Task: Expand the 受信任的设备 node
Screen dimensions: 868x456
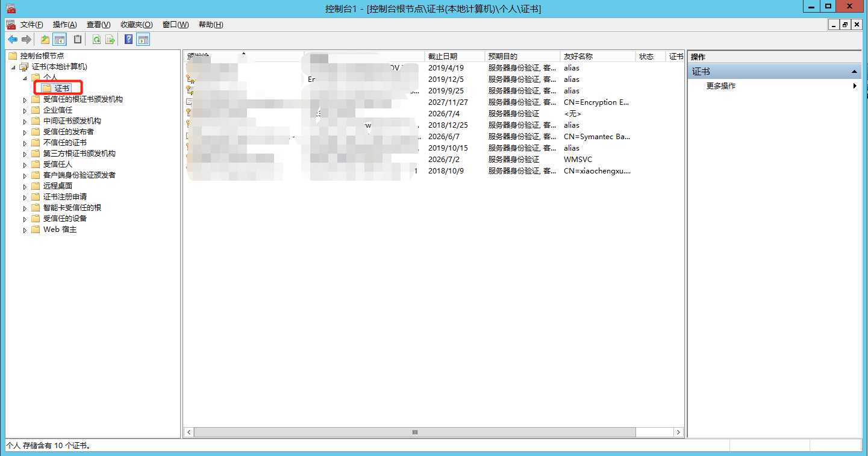Action: pos(25,219)
